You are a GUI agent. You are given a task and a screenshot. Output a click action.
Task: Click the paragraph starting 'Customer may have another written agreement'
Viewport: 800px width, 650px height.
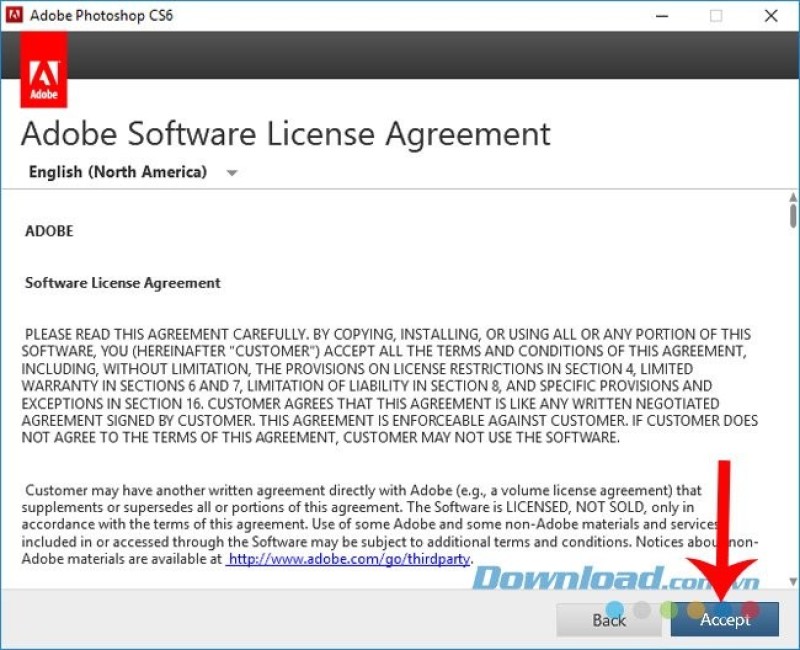(390, 524)
